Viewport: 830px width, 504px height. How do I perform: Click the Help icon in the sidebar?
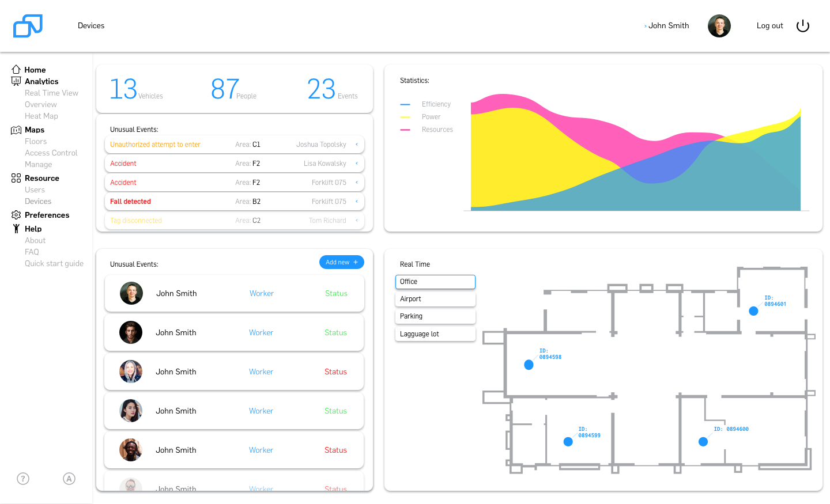pos(16,228)
